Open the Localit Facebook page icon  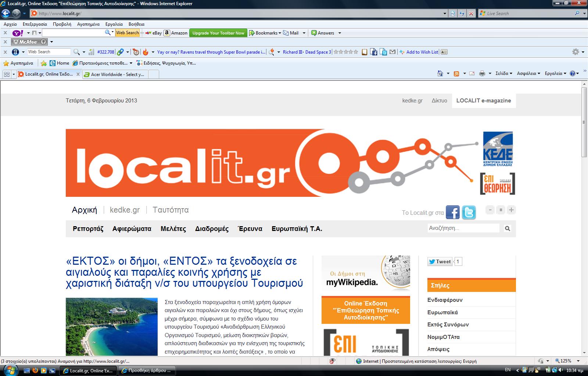click(453, 212)
